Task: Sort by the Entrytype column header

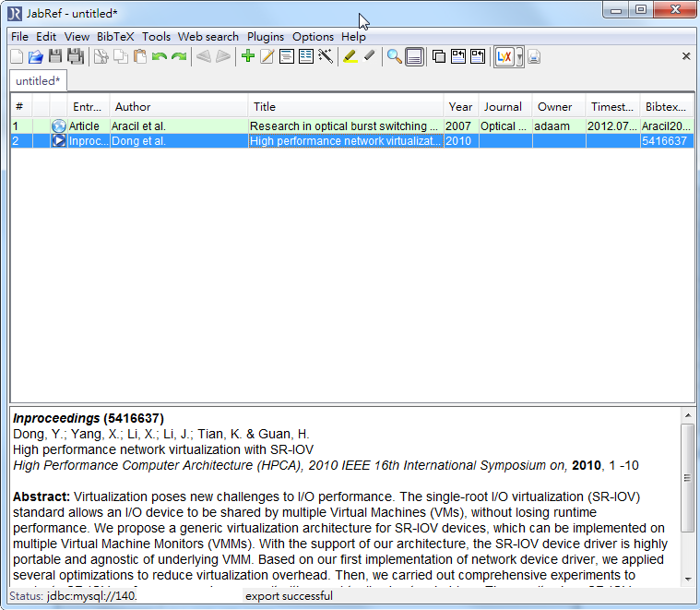Action: pyautogui.click(x=89, y=107)
